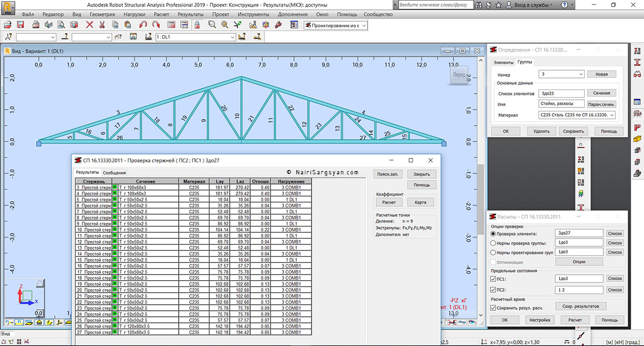Select 'Нормы проверка группы' radio button
This screenshot has width=644, height=346.
493,243
